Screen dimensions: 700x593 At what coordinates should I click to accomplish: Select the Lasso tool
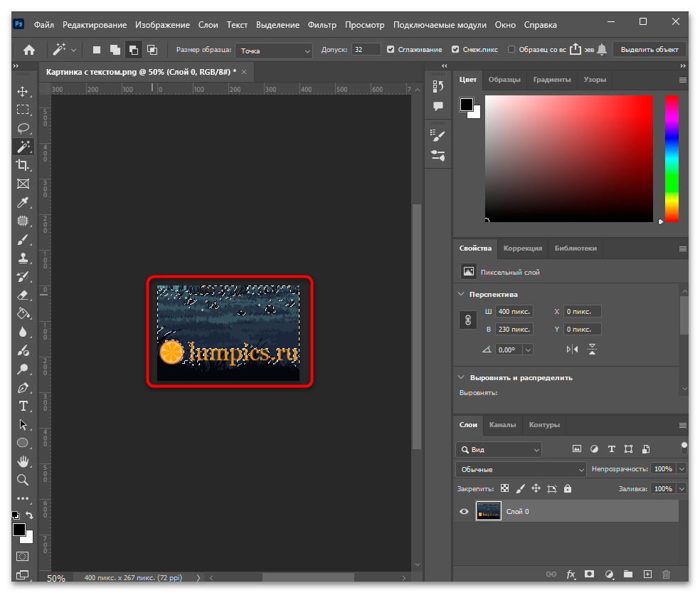pyautogui.click(x=23, y=129)
